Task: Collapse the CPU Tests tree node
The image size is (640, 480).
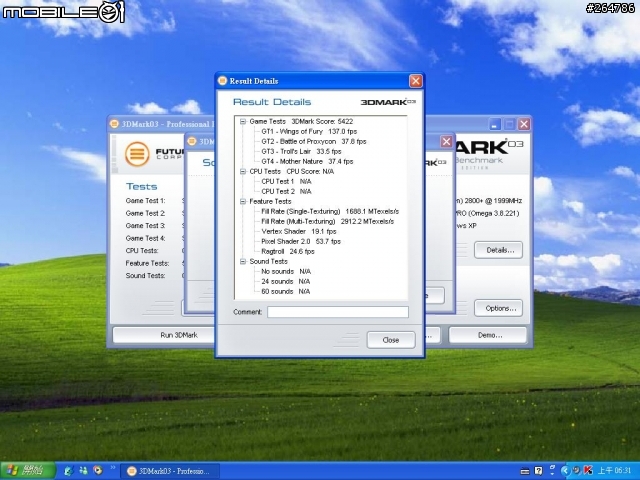Action: (243, 171)
